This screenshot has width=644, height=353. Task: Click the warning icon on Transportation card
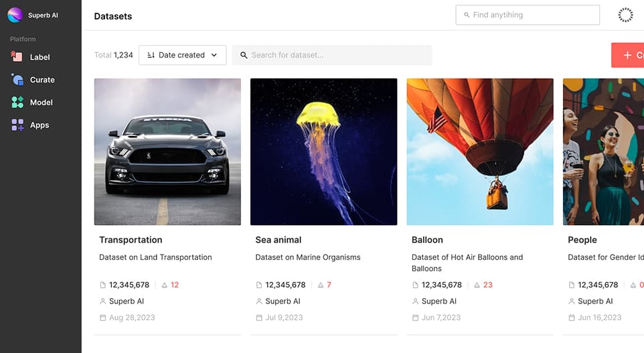tap(164, 285)
